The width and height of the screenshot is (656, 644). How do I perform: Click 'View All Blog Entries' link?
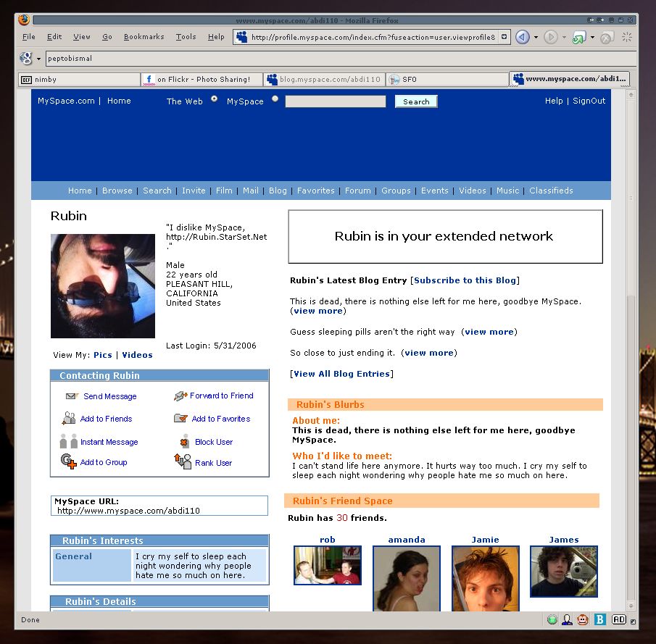[342, 374]
